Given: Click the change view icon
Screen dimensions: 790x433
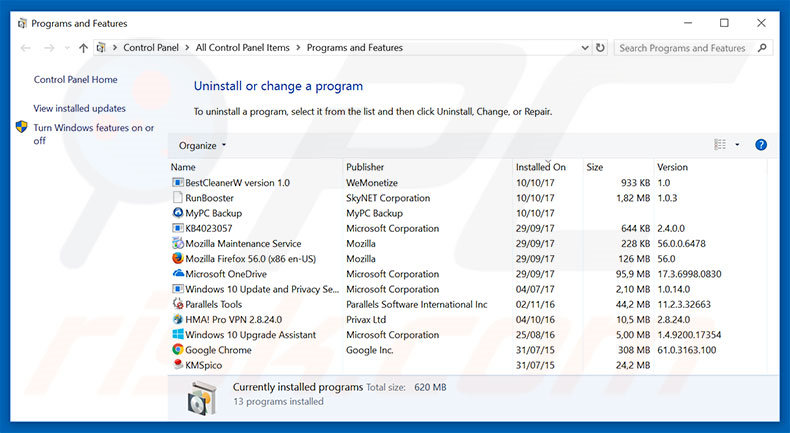Looking at the screenshot, I should pyautogui.click(x=720, y=145).
